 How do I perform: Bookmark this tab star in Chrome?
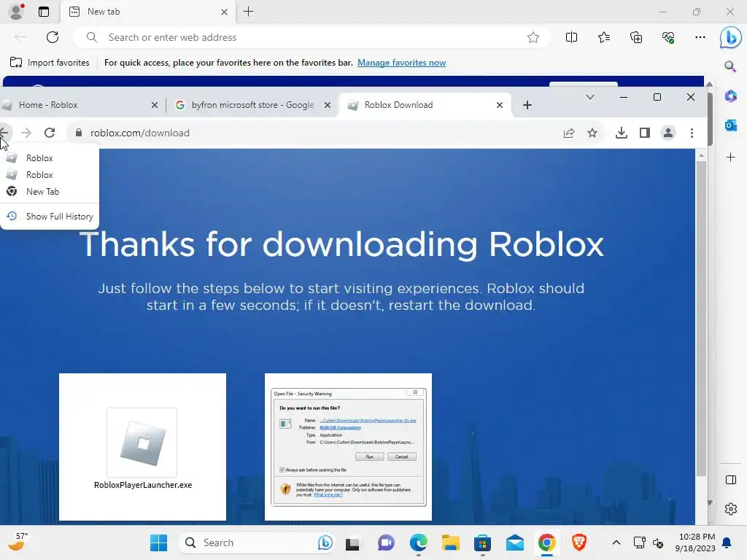[x=592, y=133]
